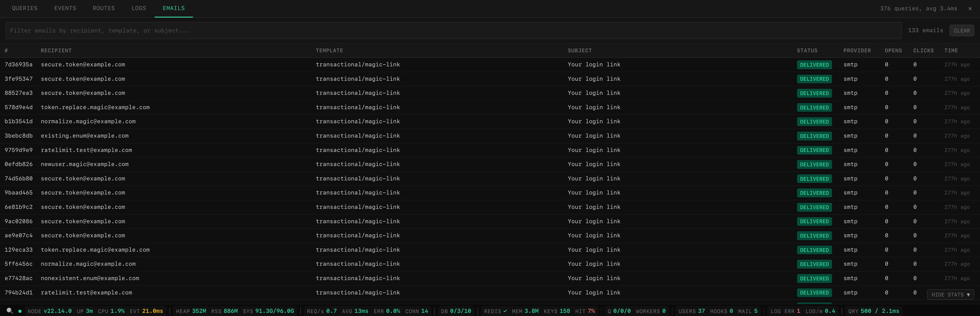Open row for existing.enum@example.com

coord(84,136)
